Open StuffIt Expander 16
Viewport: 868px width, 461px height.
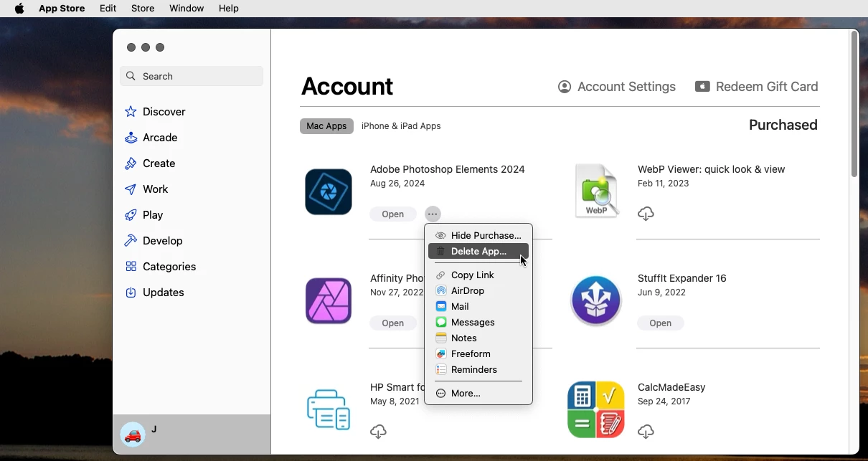tap(661, 323)
